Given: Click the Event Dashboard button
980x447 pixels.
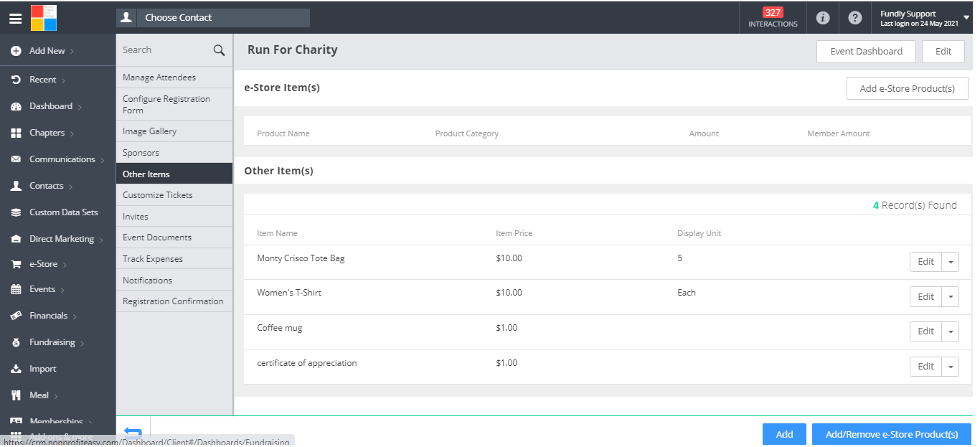Looking at the screenshot, I should coord(866,52).
